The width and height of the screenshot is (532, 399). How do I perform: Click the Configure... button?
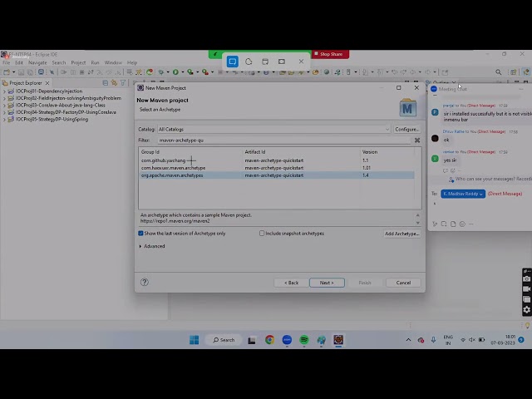point(406,129)
